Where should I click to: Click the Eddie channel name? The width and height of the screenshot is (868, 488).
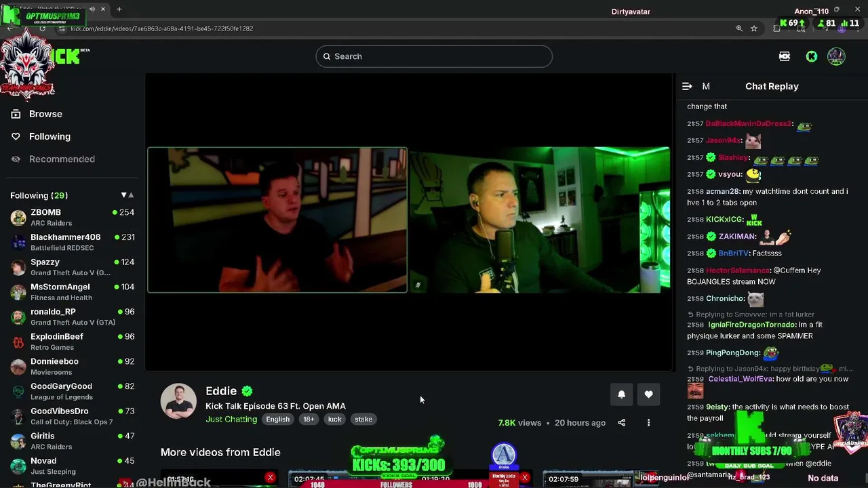221,391
